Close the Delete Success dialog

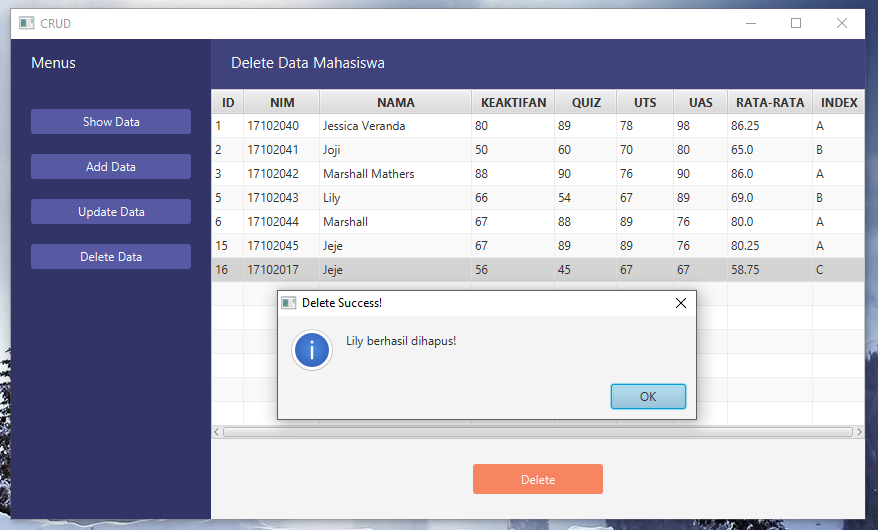(x=680, y=303)
